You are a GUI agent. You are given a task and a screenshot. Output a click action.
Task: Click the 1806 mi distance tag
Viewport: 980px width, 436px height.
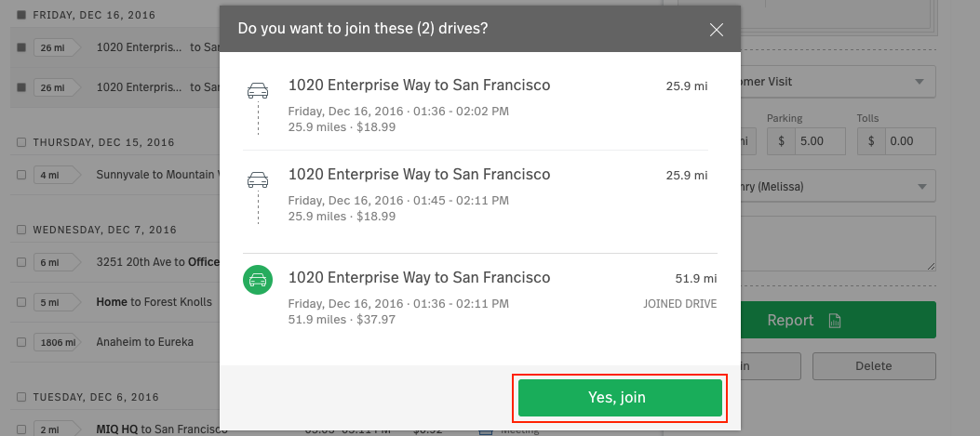[58, 342]
